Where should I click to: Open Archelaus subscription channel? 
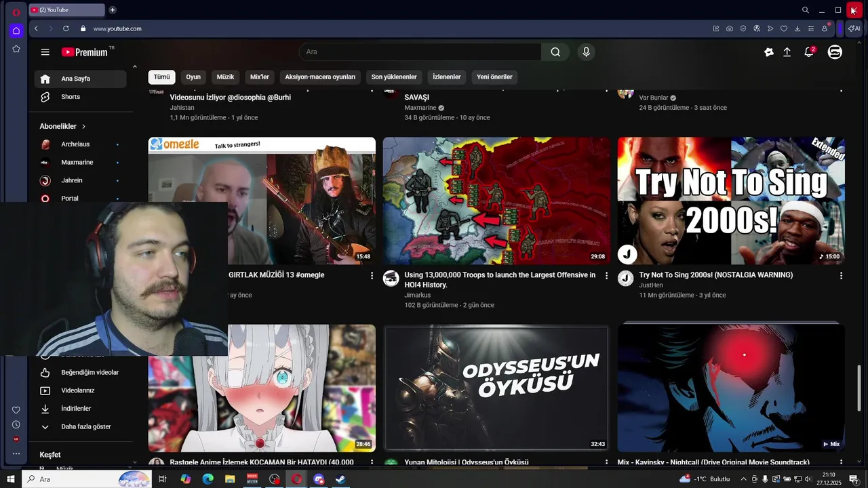81,144
